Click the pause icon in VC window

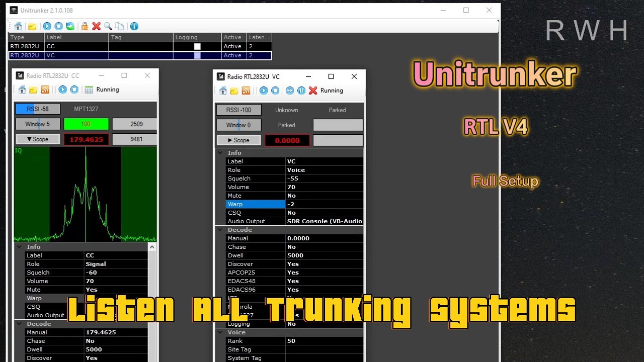click(301, 90)
